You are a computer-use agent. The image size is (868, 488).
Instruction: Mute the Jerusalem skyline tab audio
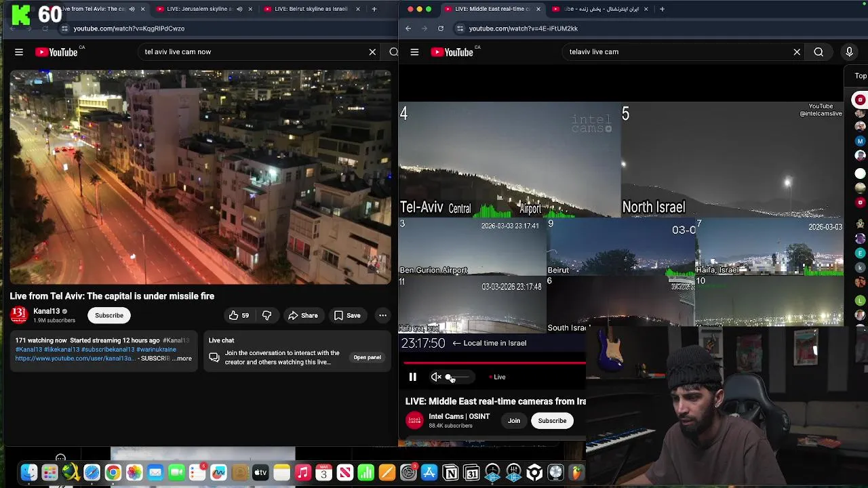(239, 9)
